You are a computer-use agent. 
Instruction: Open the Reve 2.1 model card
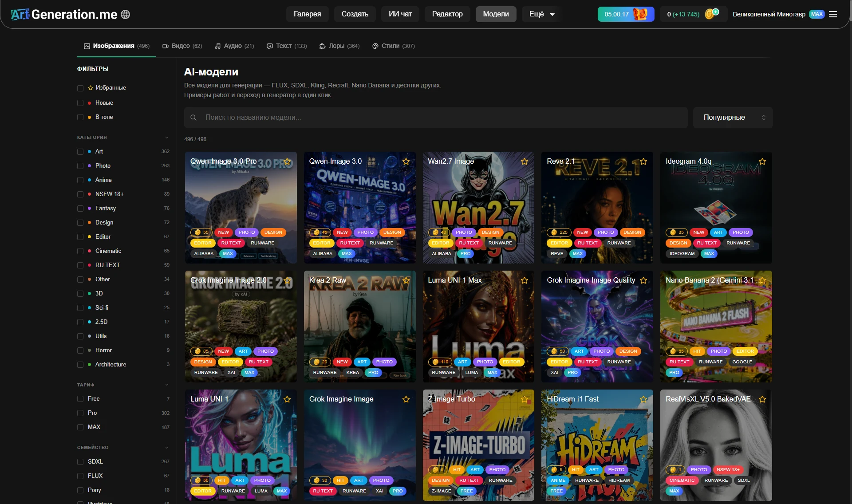[597, 208]
